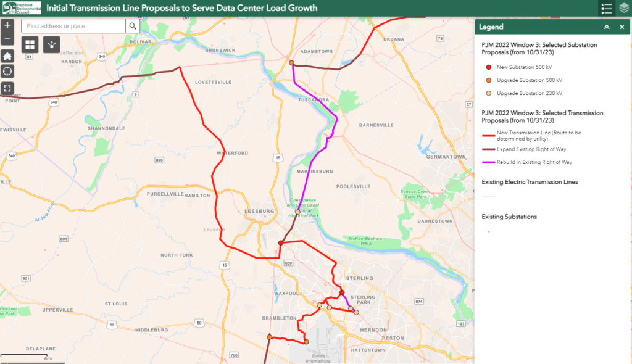Viewport: 632px width, 364px height.
Task: Click the magnifier search button
Action: [133, 26]
